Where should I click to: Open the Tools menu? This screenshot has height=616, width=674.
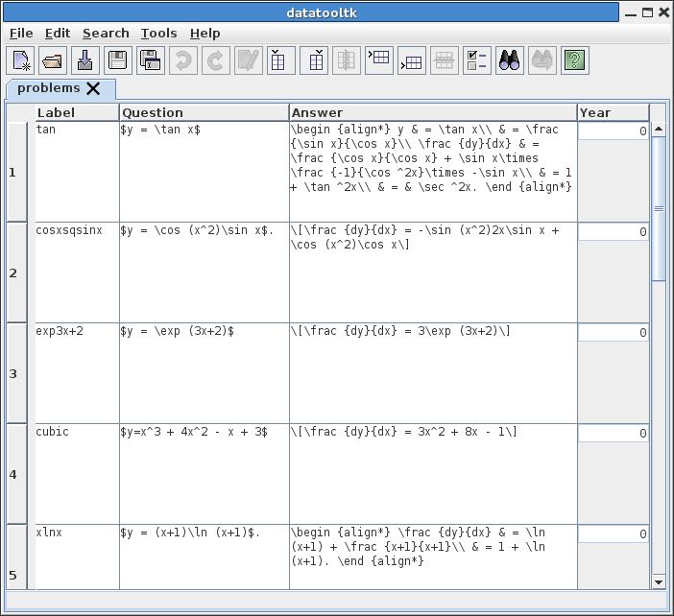click(158, 33)
